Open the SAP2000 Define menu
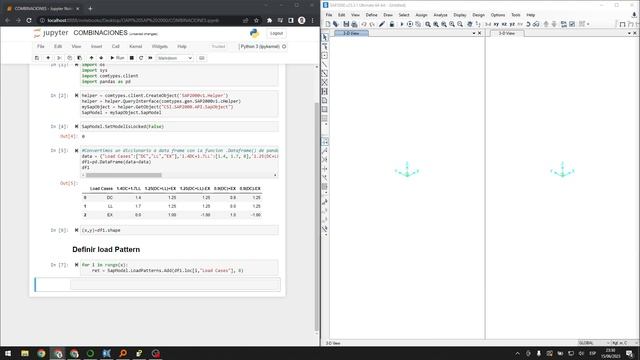The image size is (640, 360). click(x=371, y=15)
